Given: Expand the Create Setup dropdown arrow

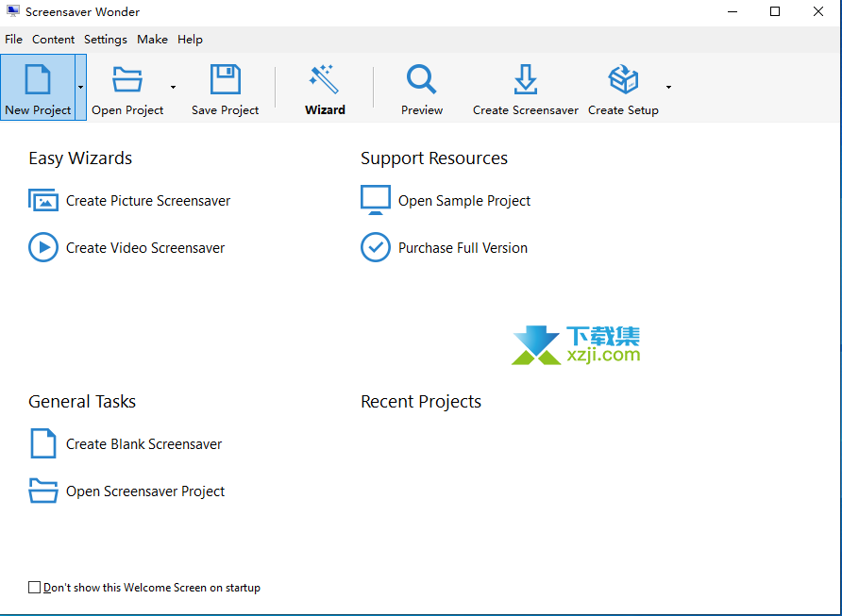Looking at the screenshot, I should coord(668,87).
